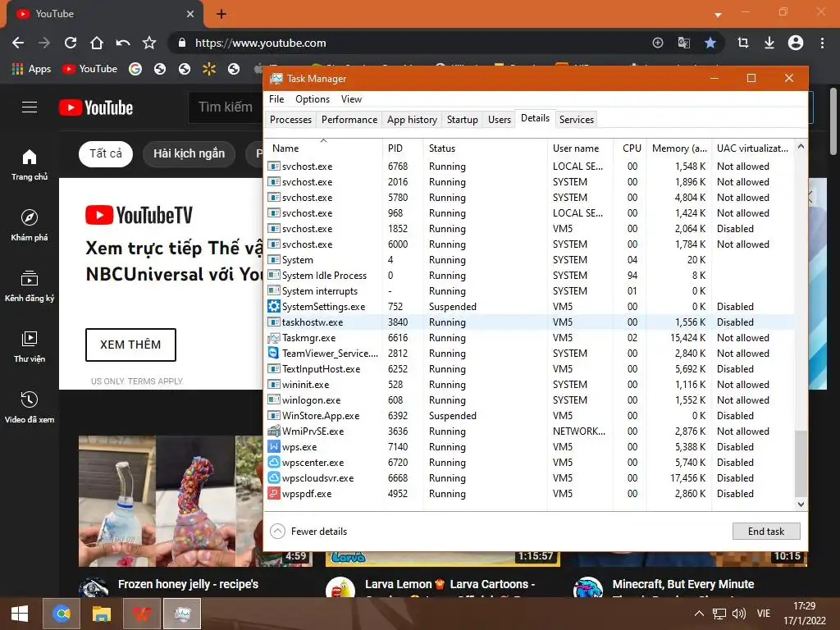Open the Windows Start menu
The width and height of the screenshot is (840, 630).
pos(20,614)
